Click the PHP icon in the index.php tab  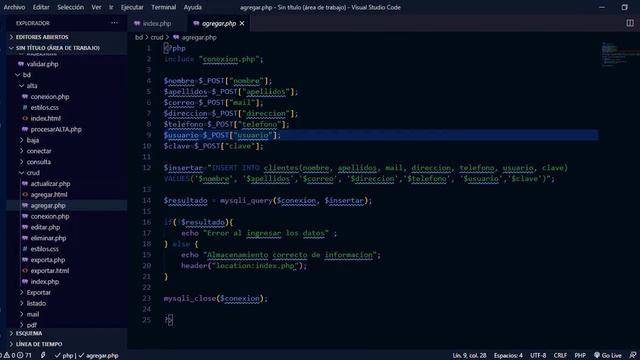click(x=137, y=24)
